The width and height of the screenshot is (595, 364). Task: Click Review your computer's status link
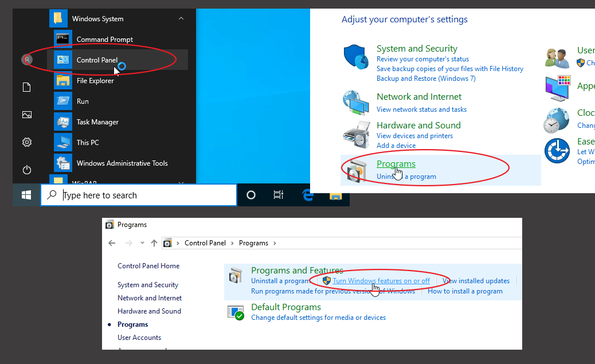422,59
